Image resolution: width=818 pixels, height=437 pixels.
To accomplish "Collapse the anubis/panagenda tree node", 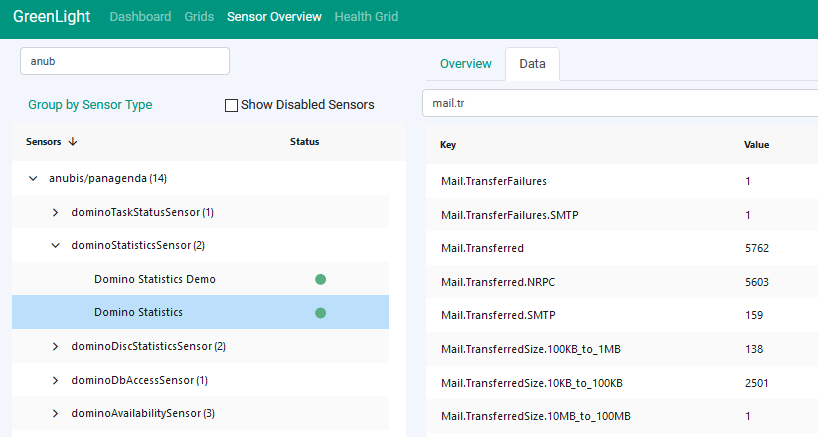I will click(33, 179).
